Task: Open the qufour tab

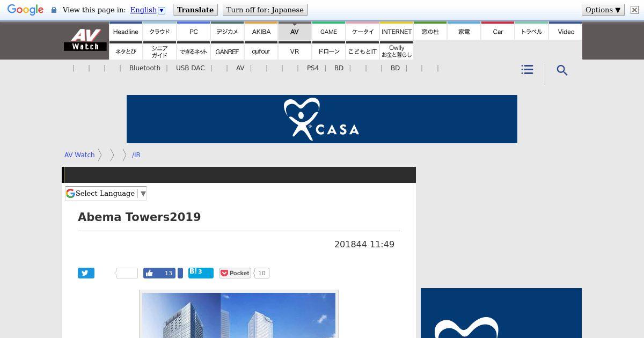Action: point(261,51)
